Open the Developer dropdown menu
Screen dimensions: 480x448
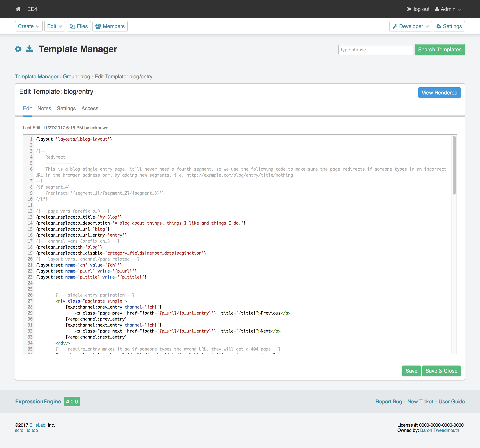(410, 26)
